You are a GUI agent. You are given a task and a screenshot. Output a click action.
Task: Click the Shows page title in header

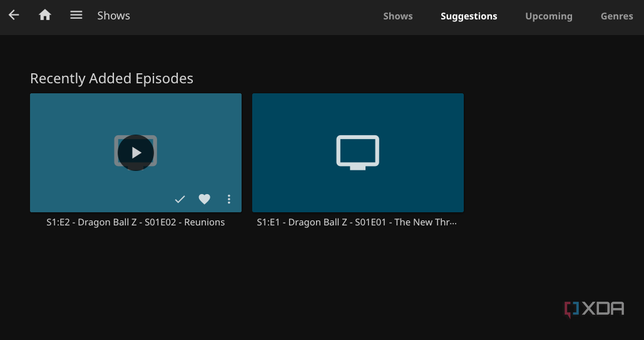click(113, 16)
